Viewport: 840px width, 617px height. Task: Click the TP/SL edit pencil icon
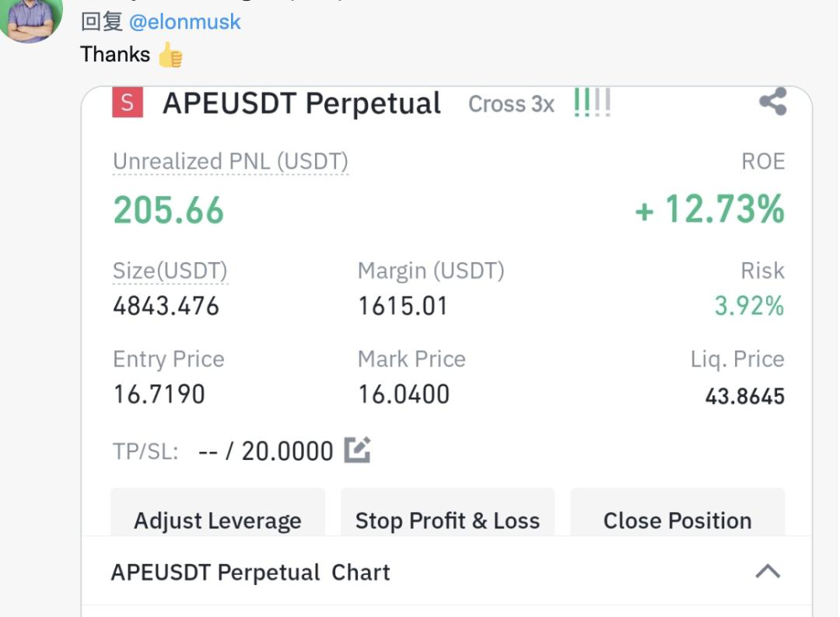tap(357, 450)
